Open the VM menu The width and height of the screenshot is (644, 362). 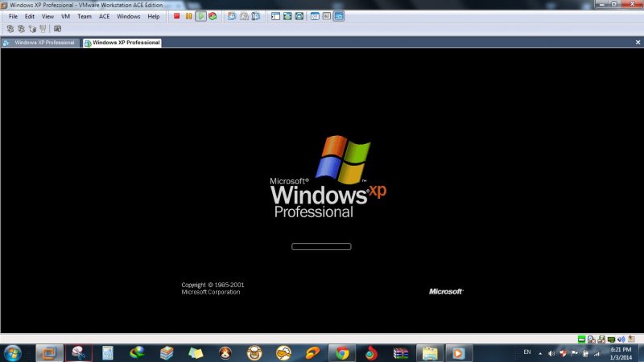[x=65, y=16]
